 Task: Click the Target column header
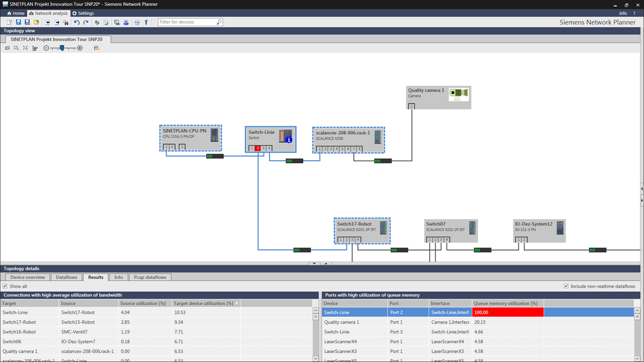point(30,303)
